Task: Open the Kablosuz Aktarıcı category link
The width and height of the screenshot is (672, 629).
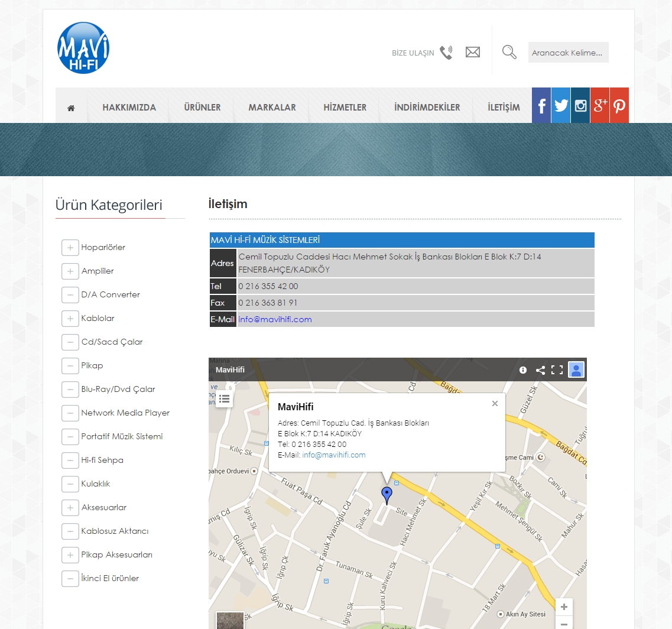Action: click(115, 531)
